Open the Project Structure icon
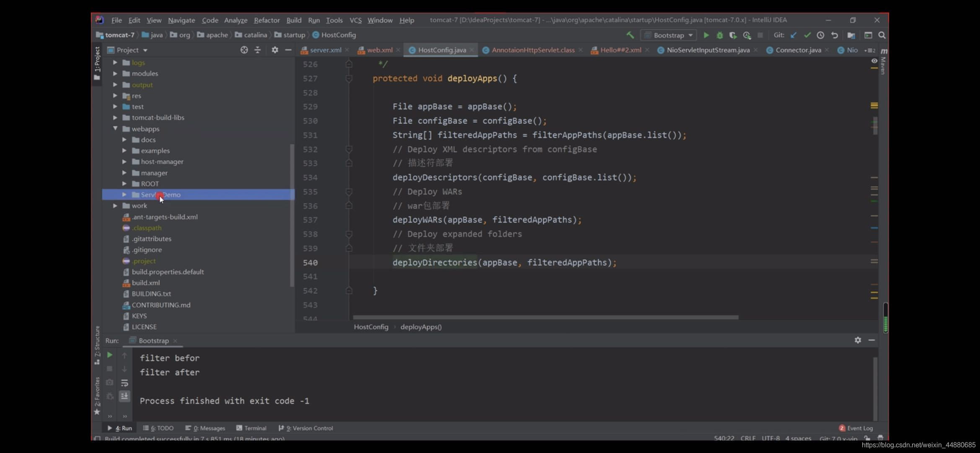Image resolution: width=980 pixels, height=453 pixels. [x=851, y=35]
